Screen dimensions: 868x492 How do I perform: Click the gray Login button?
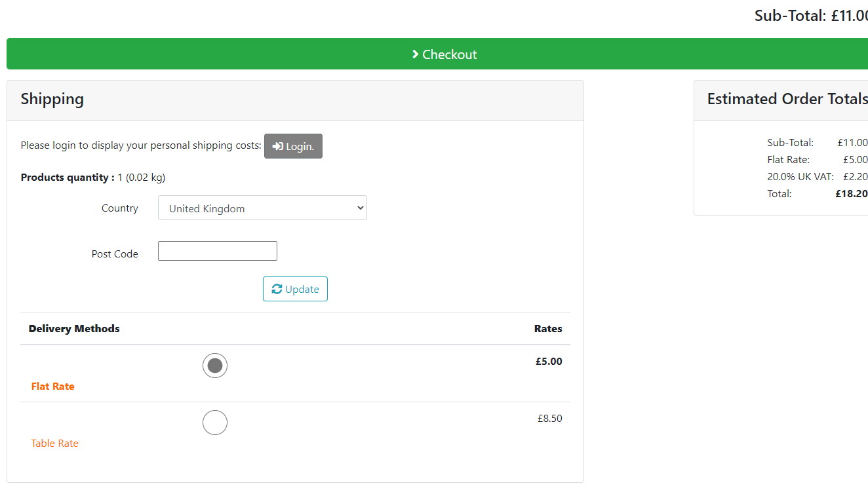pos(293,146)
